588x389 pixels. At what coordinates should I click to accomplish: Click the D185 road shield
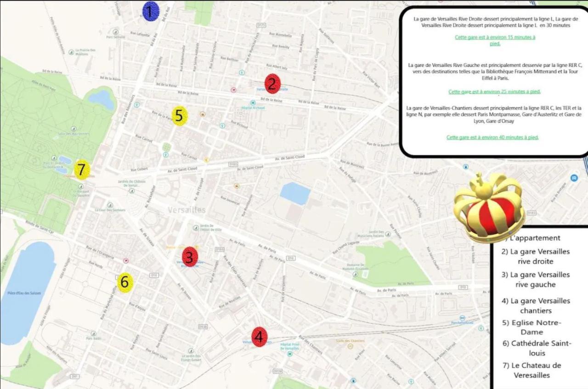233,164
